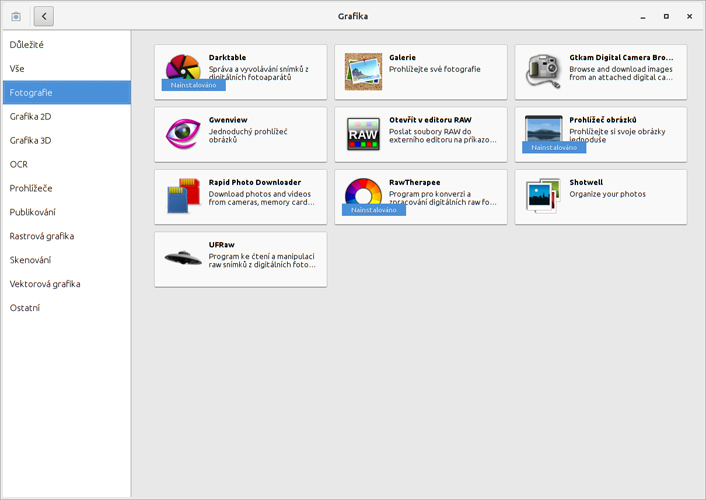
Task: Open the Rastrová grafika category
Action: tap(67, 236)
